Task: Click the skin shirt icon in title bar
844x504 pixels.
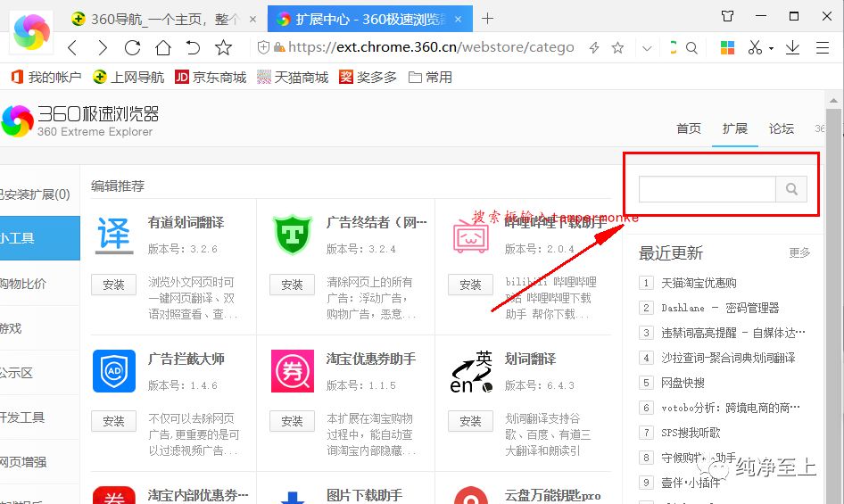Action: (x=728, y=16)
